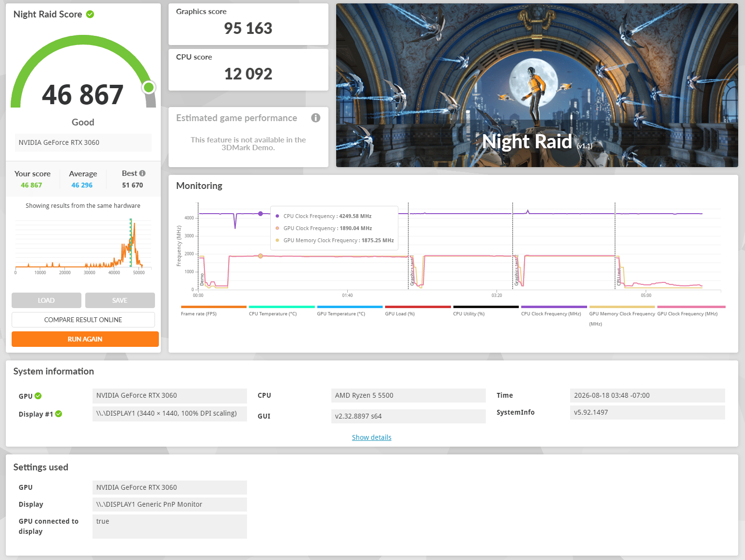Click the orange RUN AGAIN button
This screenshot has width=745, height=560.
tap(85, 339)
